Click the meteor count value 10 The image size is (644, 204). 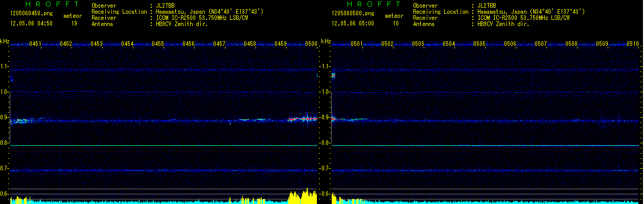point(396,23)
